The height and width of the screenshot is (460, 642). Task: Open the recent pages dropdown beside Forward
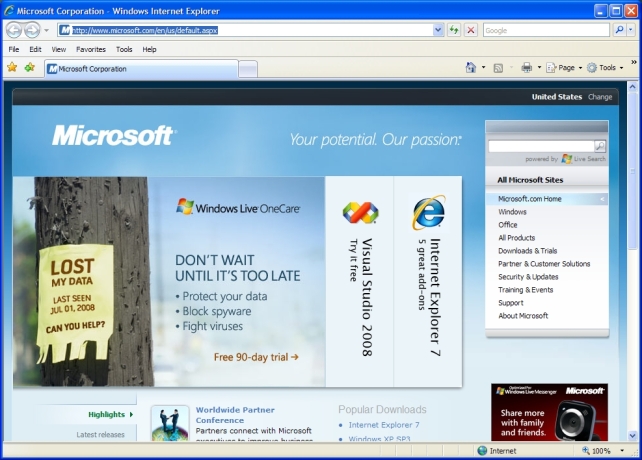point(46,30)
